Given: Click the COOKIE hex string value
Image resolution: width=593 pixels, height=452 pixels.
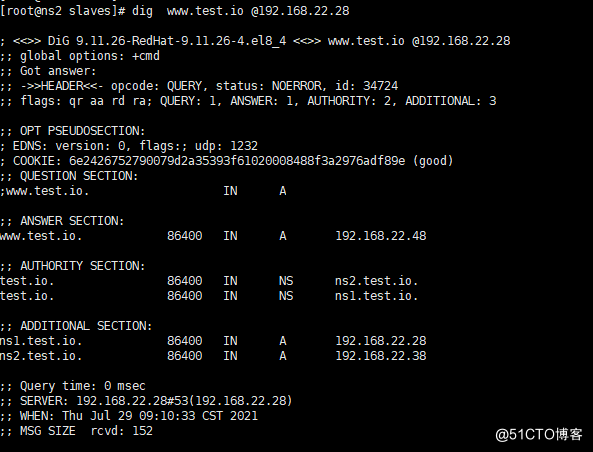Looking at the screenshot, I should [237, 161].
